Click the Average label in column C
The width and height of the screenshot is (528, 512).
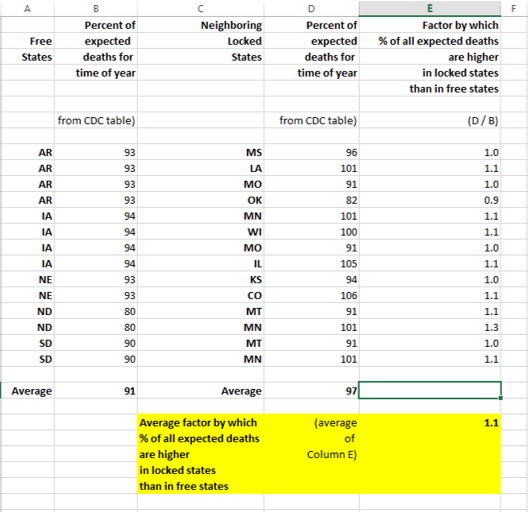[x=201, y=391]
